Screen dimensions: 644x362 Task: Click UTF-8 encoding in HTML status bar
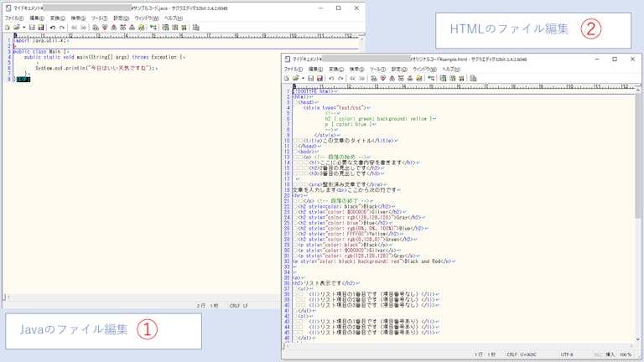coord(567,354)
